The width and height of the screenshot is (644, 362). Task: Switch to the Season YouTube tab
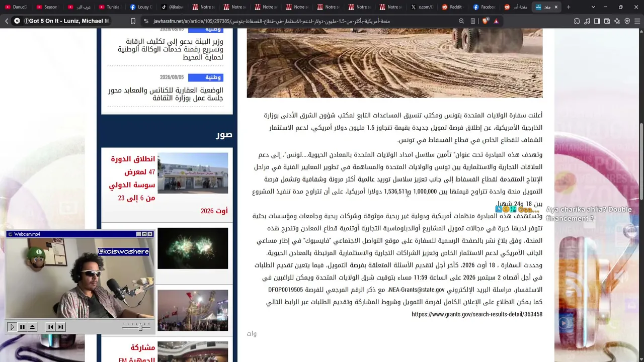47,7
